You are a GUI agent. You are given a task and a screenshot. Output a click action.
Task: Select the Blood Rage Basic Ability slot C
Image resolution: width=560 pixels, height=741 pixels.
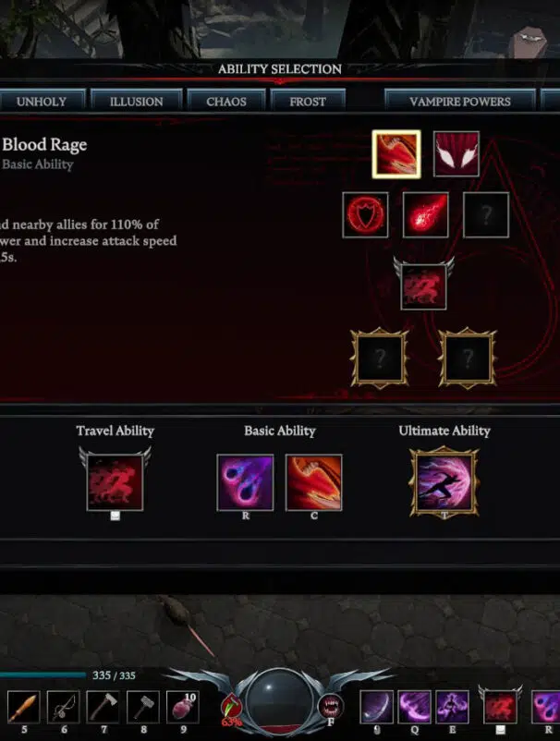click(x=314, y=482)
